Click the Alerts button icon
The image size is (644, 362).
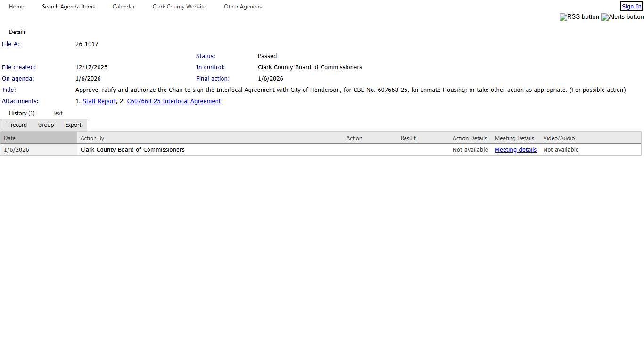[622, 17]
